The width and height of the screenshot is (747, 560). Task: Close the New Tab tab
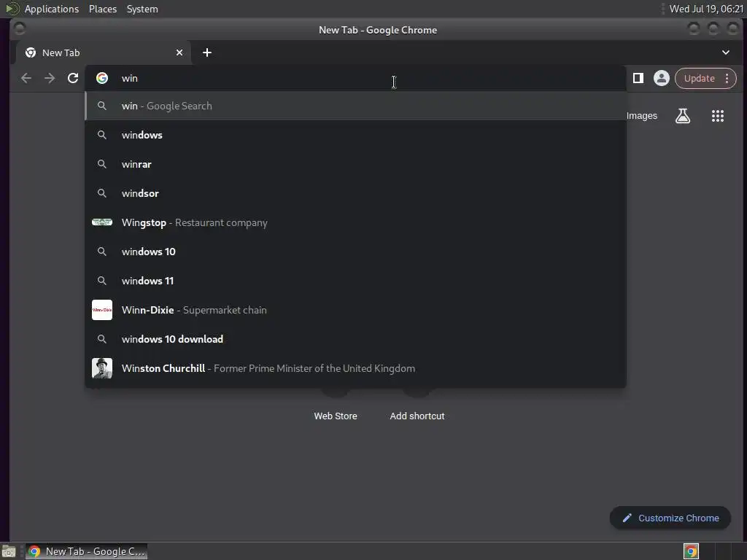click(179, 52)
